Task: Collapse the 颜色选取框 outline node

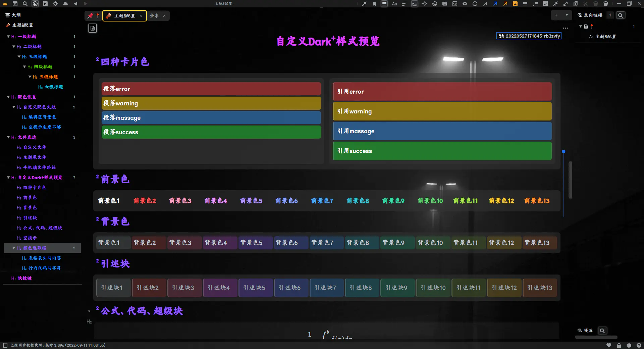Action: tap(14, 248)
